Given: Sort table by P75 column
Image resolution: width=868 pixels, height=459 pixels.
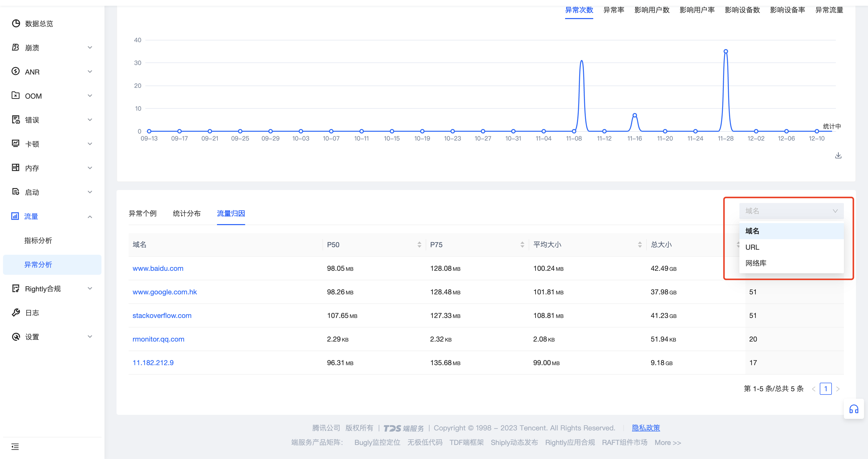Looking at the screenshot, I should coord(522,244).
